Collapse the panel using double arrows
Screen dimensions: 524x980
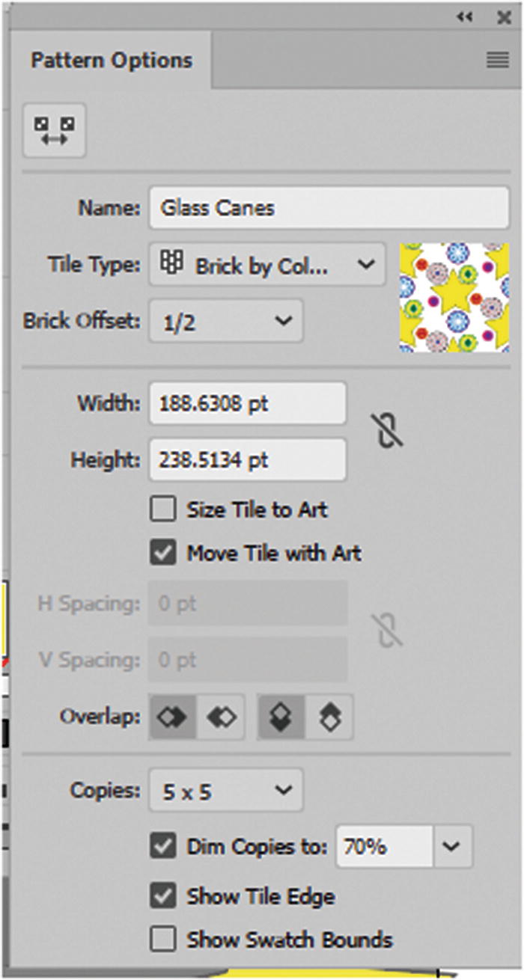[465, 16]
